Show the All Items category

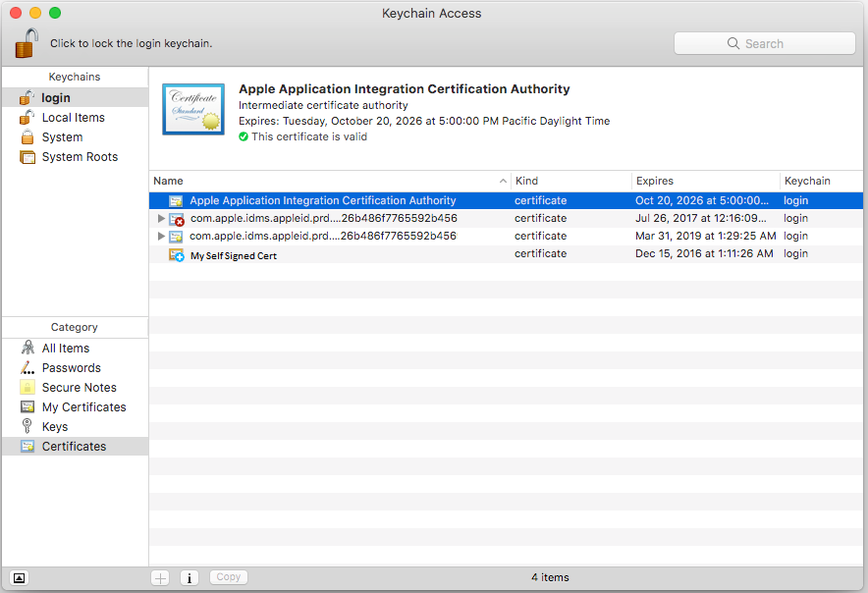(x=65, y=349)
